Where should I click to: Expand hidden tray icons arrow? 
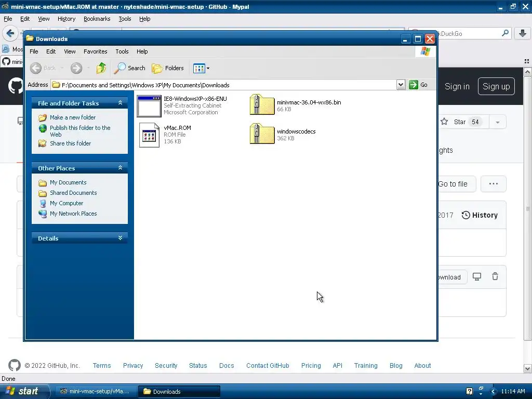(x=494, y=392)
